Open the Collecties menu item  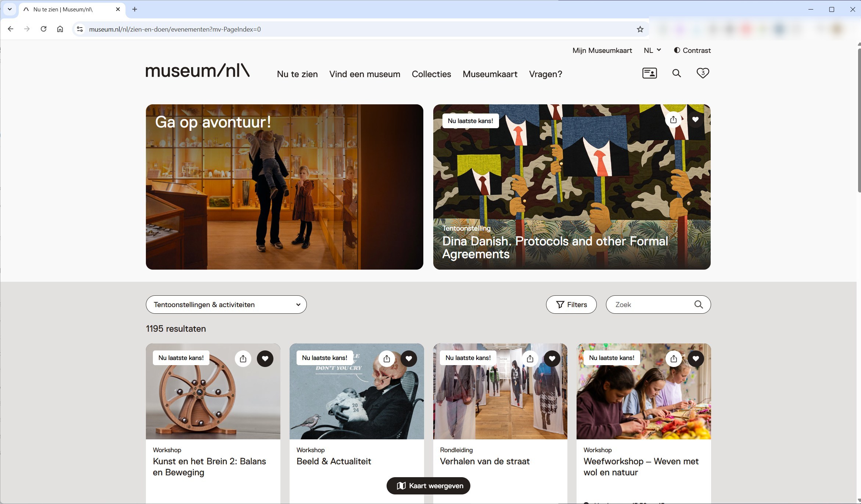(x=431, y=74)
